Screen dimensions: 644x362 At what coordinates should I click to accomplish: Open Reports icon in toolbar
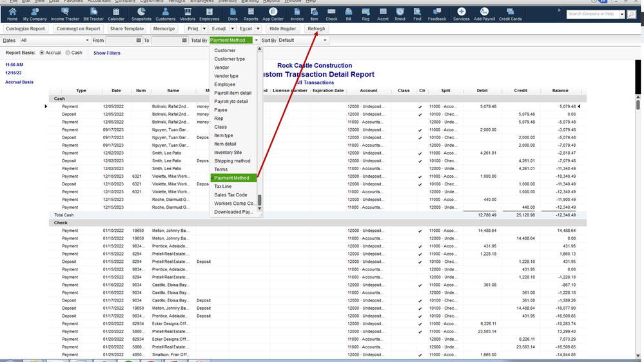point(251,14)
